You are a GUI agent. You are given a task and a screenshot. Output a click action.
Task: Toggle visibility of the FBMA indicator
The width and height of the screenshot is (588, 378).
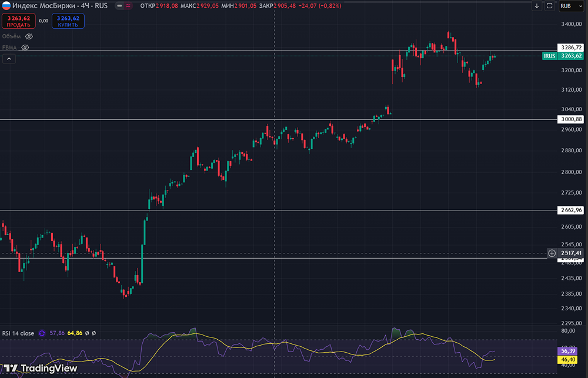[25, 47]
